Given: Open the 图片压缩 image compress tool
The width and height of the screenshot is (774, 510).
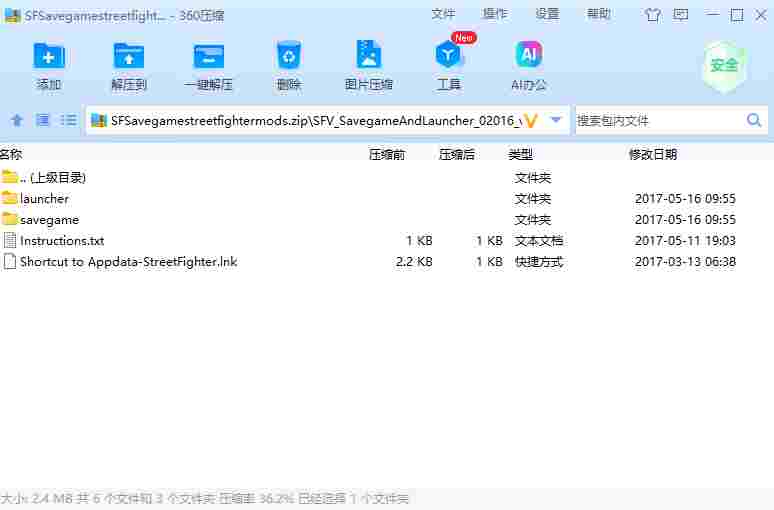Looking at the screenshot, I should coord(368,55).
